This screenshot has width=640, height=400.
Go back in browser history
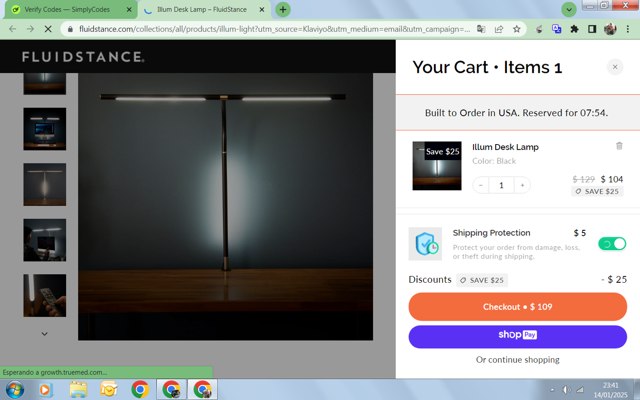tap(13, 29)
